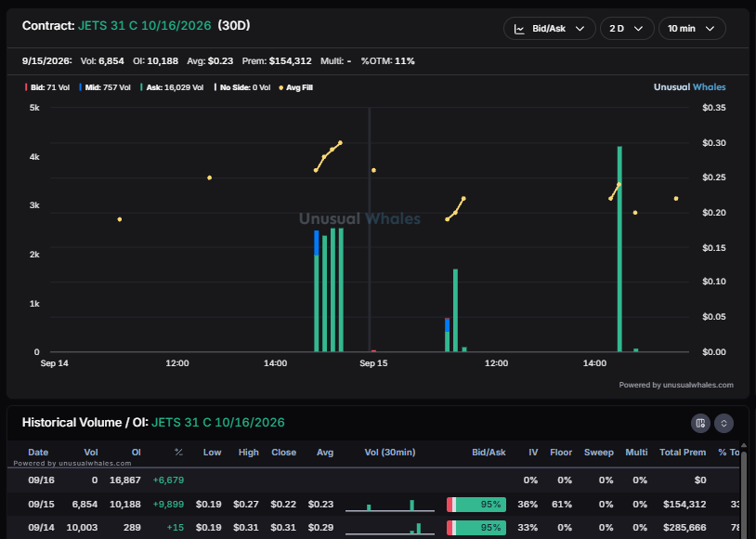Click the column settings icon in Historical Volume

[x=700, y=423]
